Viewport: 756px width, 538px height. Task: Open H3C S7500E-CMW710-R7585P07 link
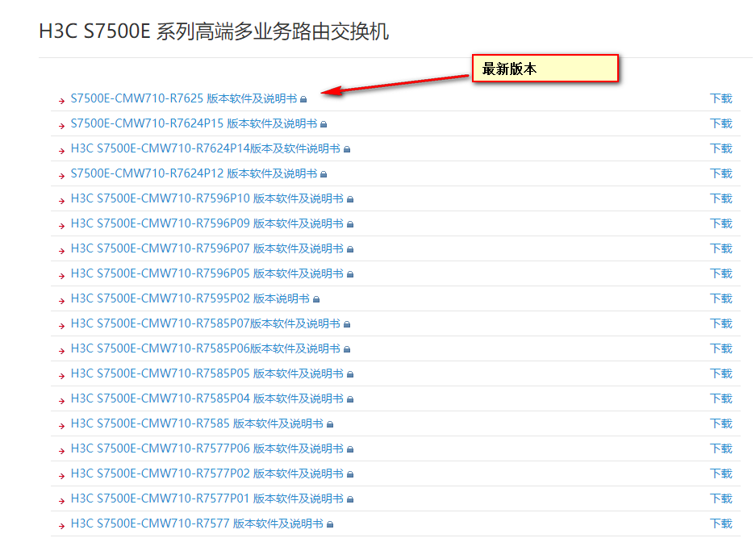pos(206,323)
